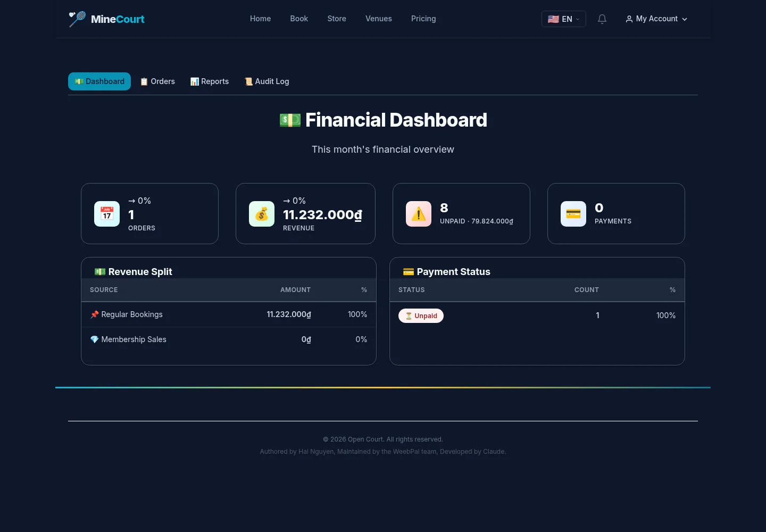Click the copyright Open Court footer text
The width and height of the screenshot is (766, 532).
click(x=383, y=439)
